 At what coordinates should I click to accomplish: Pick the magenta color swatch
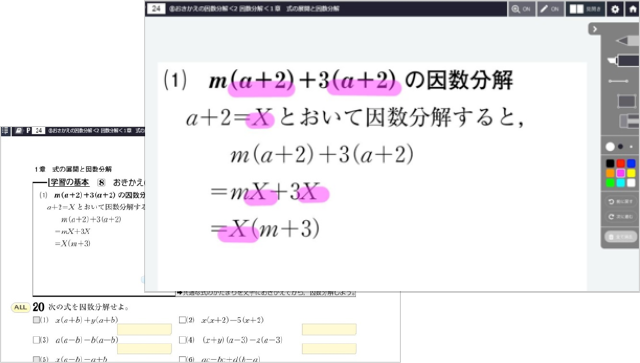[621, 173]
